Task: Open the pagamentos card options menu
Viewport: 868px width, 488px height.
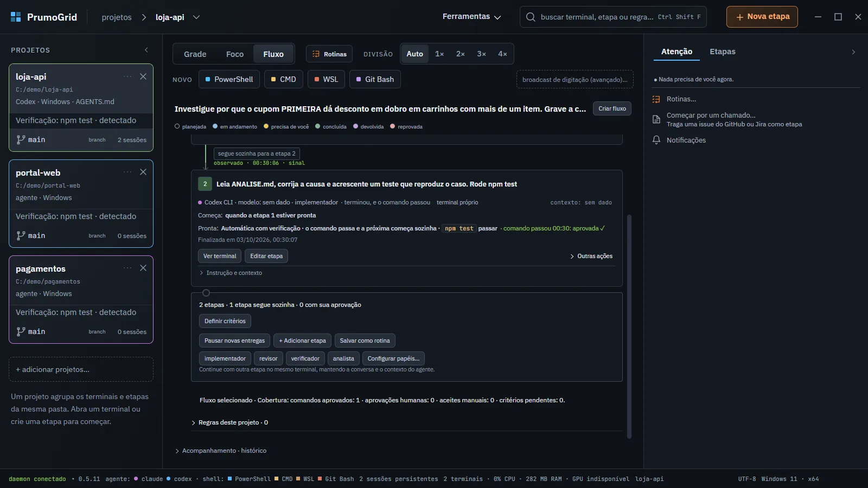Action: point(127,268)
